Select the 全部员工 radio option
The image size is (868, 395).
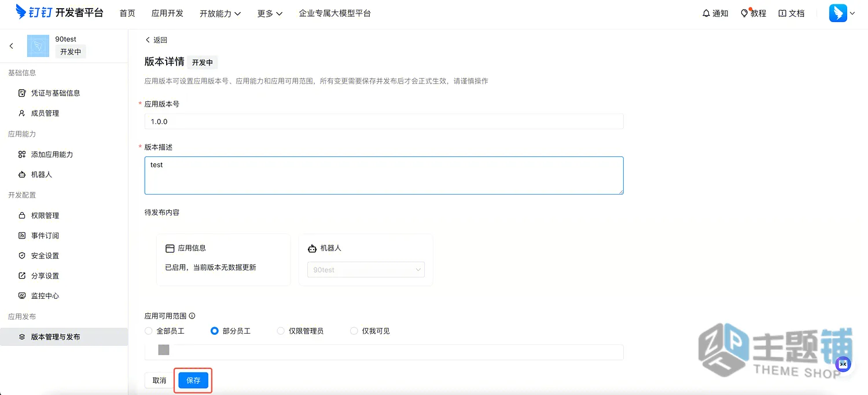[148, 331]
